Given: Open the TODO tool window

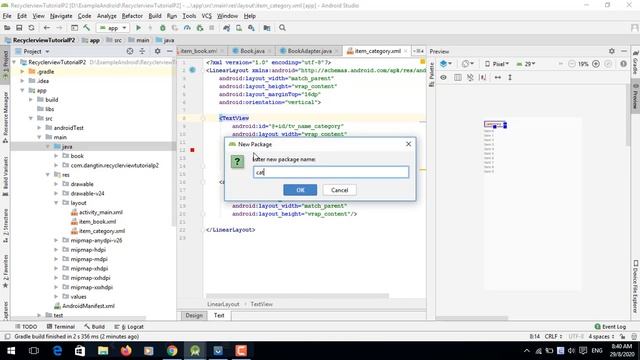Looking at the screenshot, I should pyautogui.click(x=26, y=327).
